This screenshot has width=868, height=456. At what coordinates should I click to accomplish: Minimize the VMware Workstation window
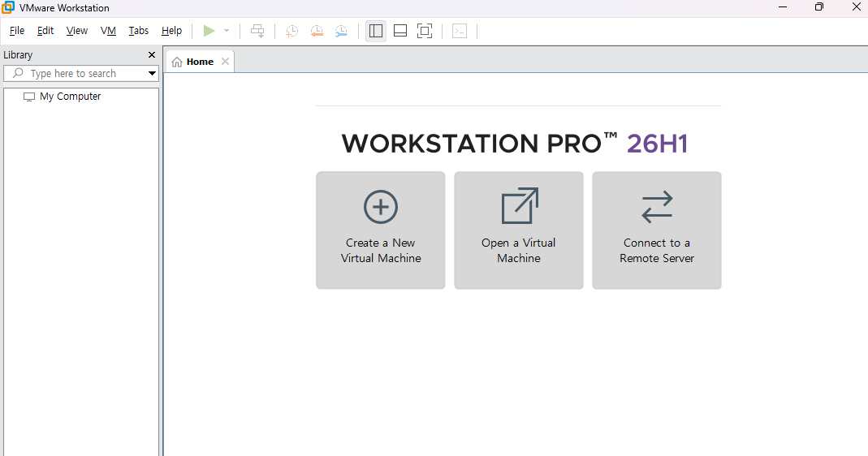click(783, 7)
